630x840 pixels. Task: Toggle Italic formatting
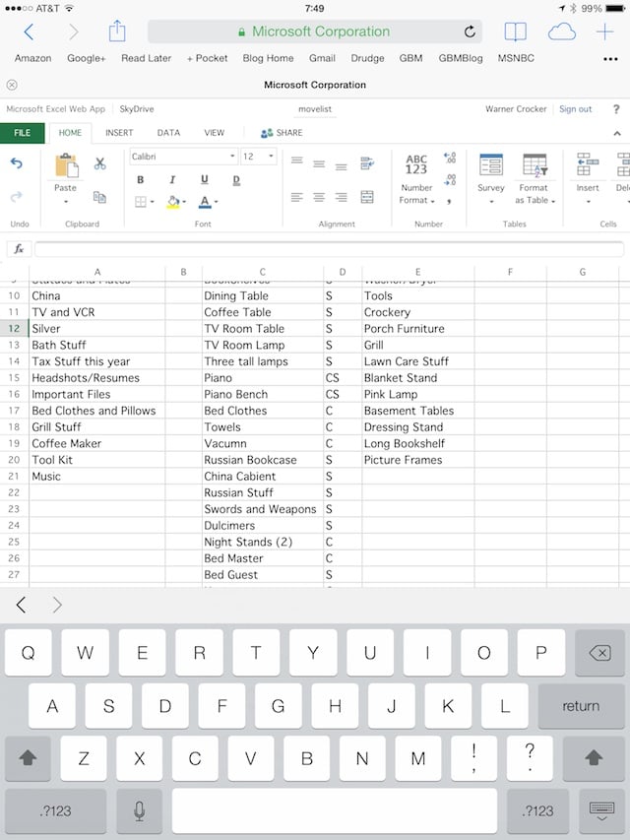(x=172, y=179)
